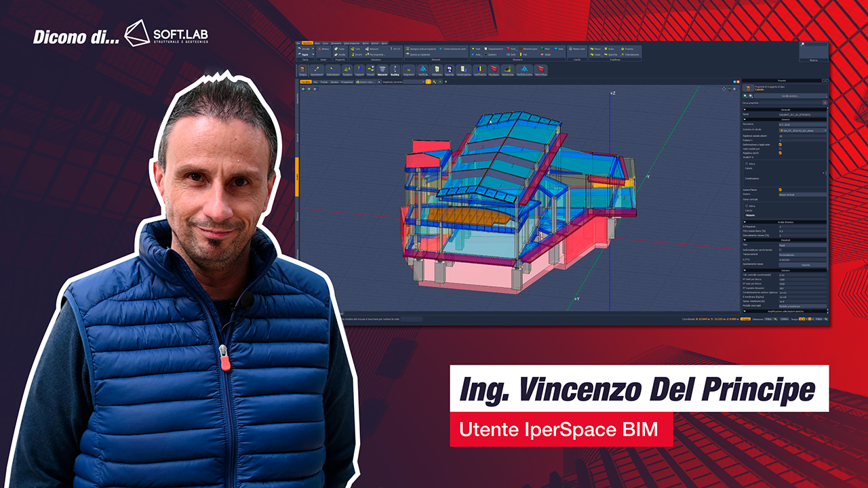Collapse the Solutore properties section
This screenshot has width=868, height=488.
(x=744, y=270)
